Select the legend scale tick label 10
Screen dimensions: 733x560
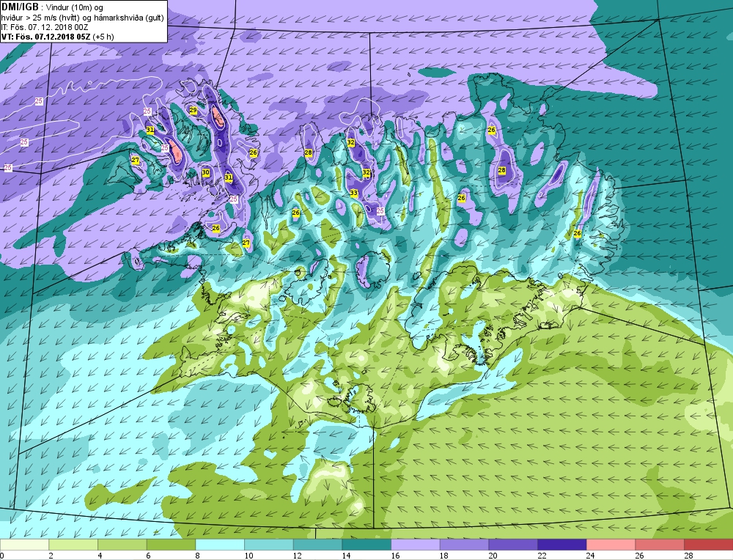(x=248, y=556)
